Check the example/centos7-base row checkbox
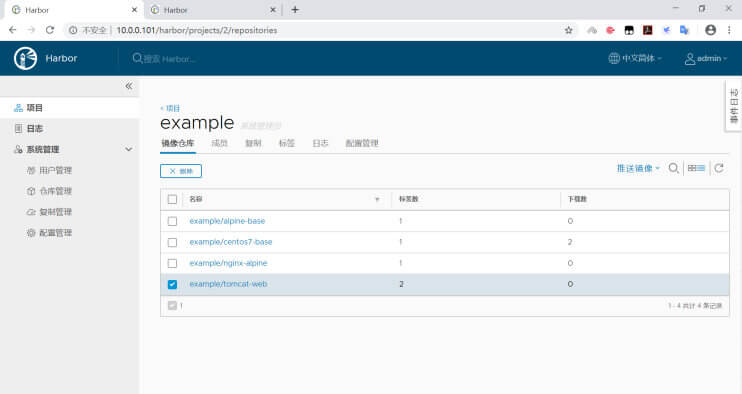 [x=172, y=242]
